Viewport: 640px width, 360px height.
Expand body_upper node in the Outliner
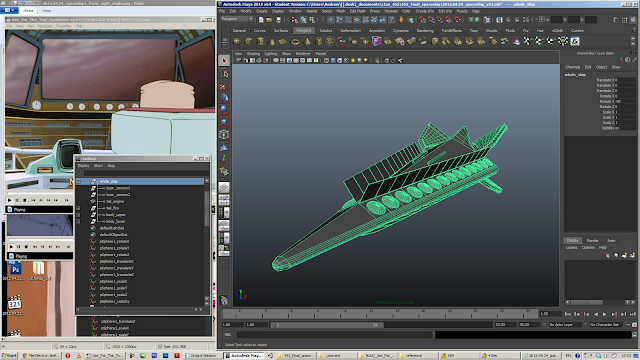click(79, 215)
